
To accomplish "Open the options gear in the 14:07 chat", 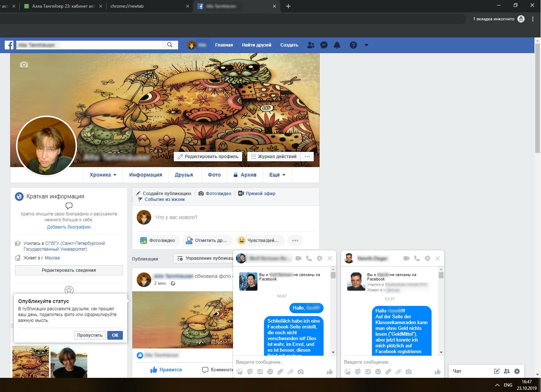I will [x=320, y=258].
